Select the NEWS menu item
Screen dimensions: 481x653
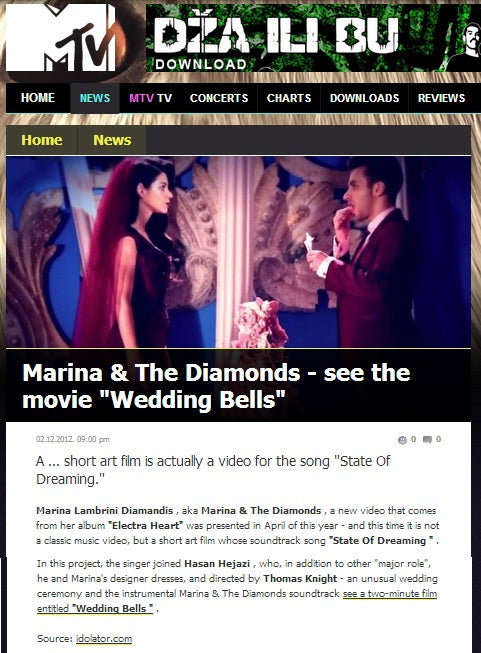(x=95, y=98)
